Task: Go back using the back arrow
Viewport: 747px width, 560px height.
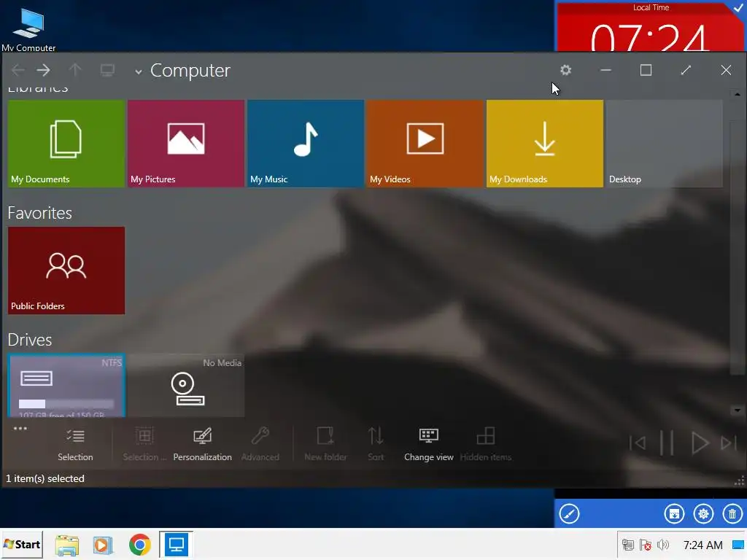Action: pyautogui.click(x=18, y=71)
